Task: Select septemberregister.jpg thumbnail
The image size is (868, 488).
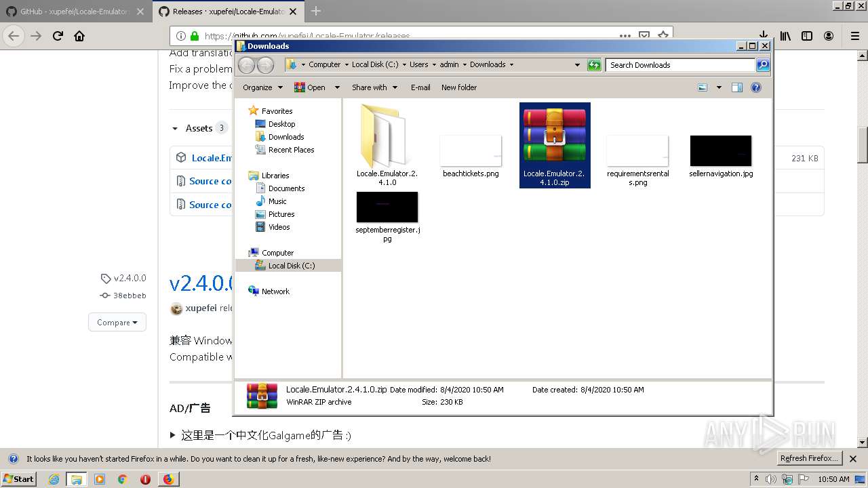Action: 387,207
